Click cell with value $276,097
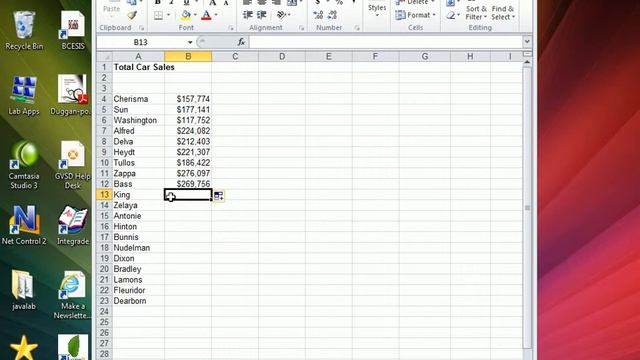 pyautogui.click(x=188, y=173)
